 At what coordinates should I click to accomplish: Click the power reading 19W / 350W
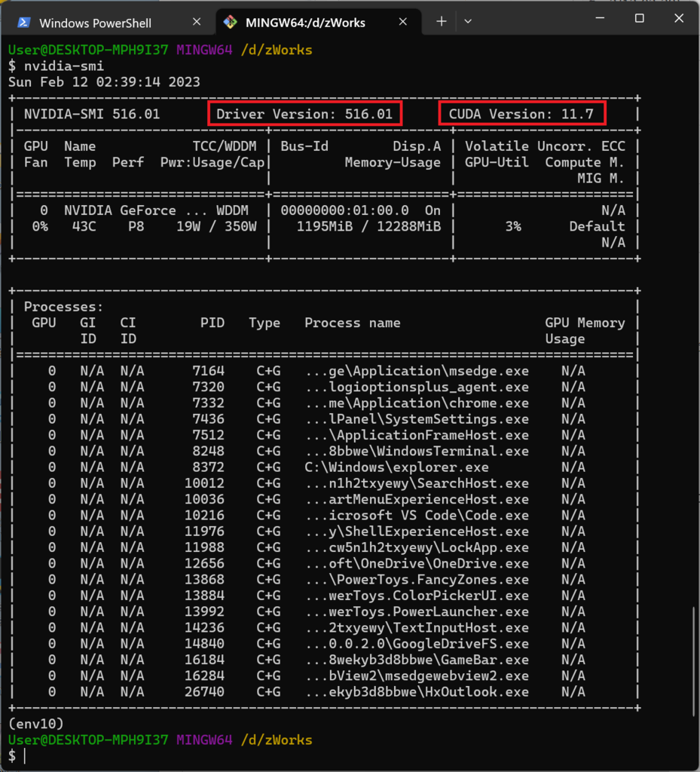(216, 226)
